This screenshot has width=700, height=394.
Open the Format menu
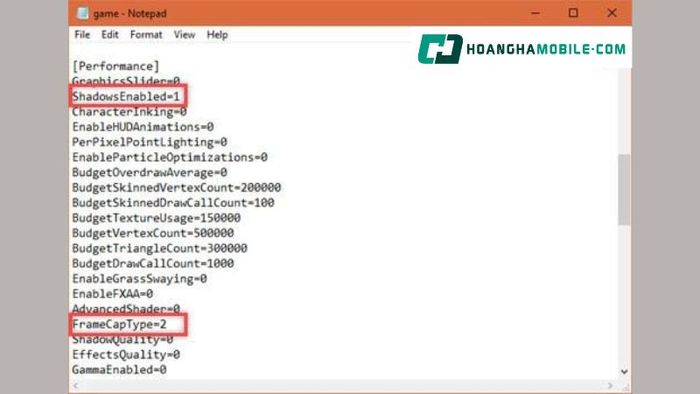tap(146, 35)
